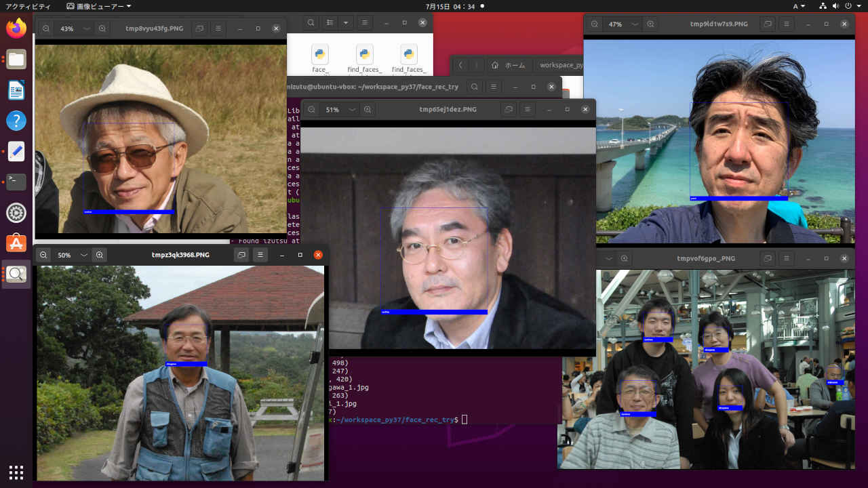Open the search icon in the terminal header
868x488 pixels.
coord(475,87)
